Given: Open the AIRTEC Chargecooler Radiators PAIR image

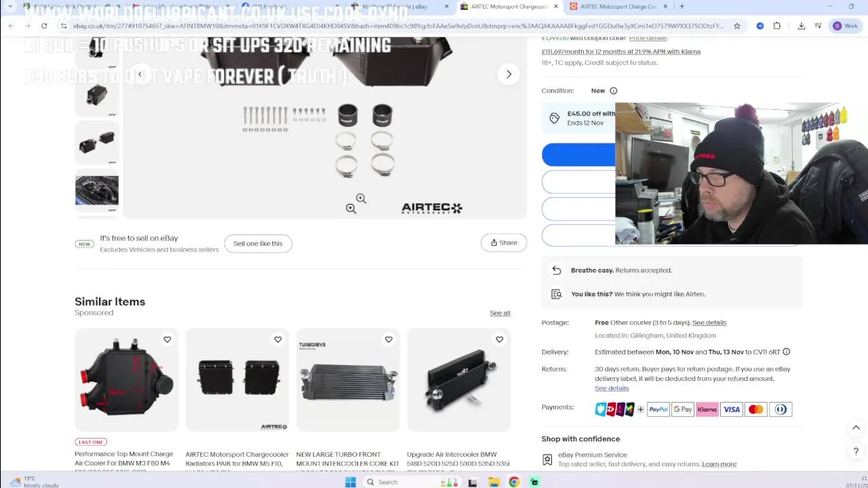Looking at the screenshot, I should pyautogui.click(x=237, y=380).
